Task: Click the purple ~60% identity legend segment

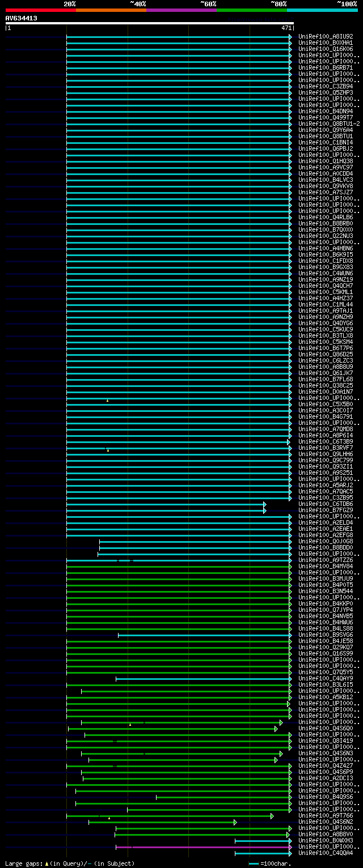Action: coord(181,10)
